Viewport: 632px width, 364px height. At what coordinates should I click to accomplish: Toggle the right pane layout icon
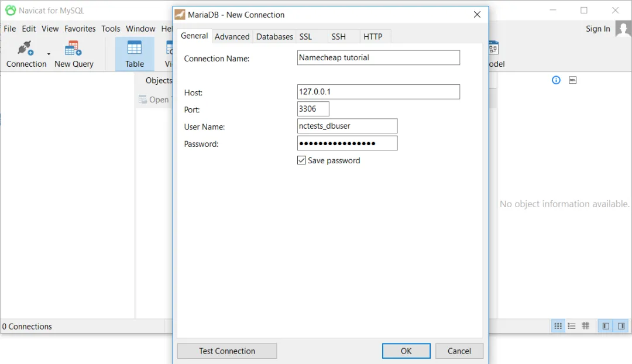click(621, 326)
